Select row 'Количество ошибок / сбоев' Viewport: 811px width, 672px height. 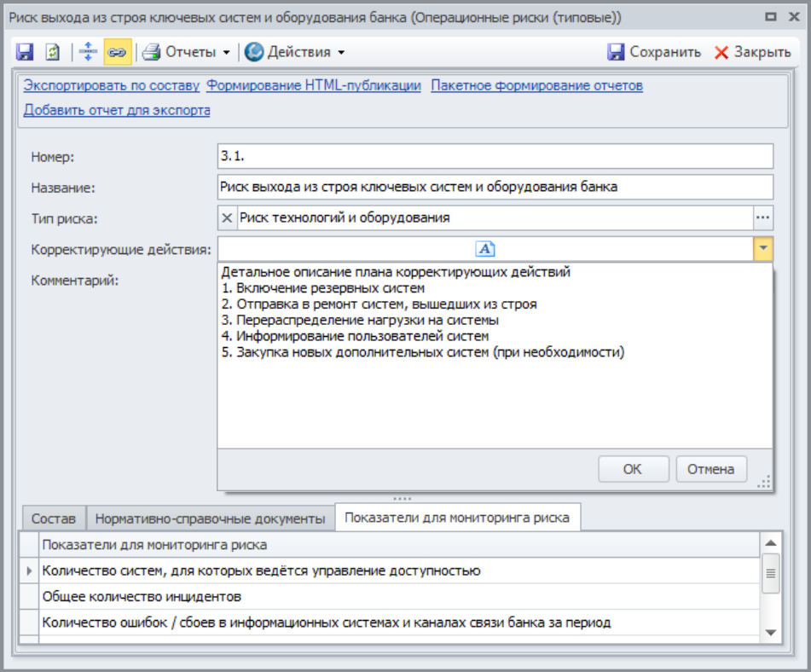[x=399, y=623]
